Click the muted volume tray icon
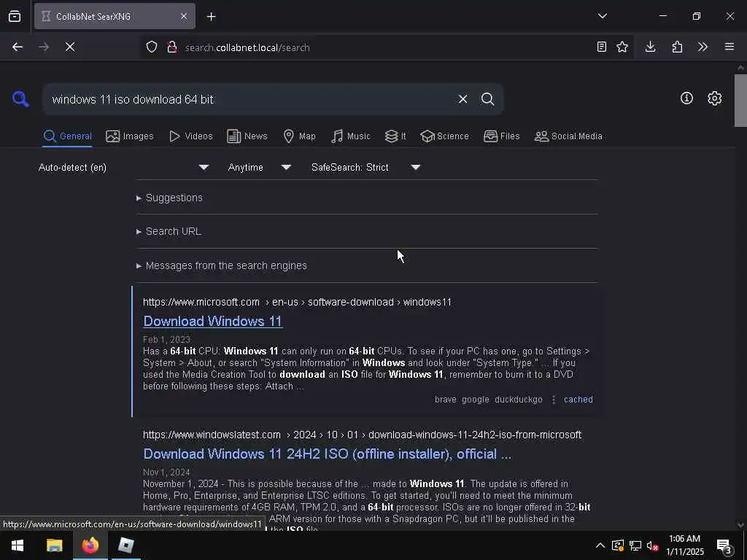Viewport: 747px width, 560px height. point(652,545)
